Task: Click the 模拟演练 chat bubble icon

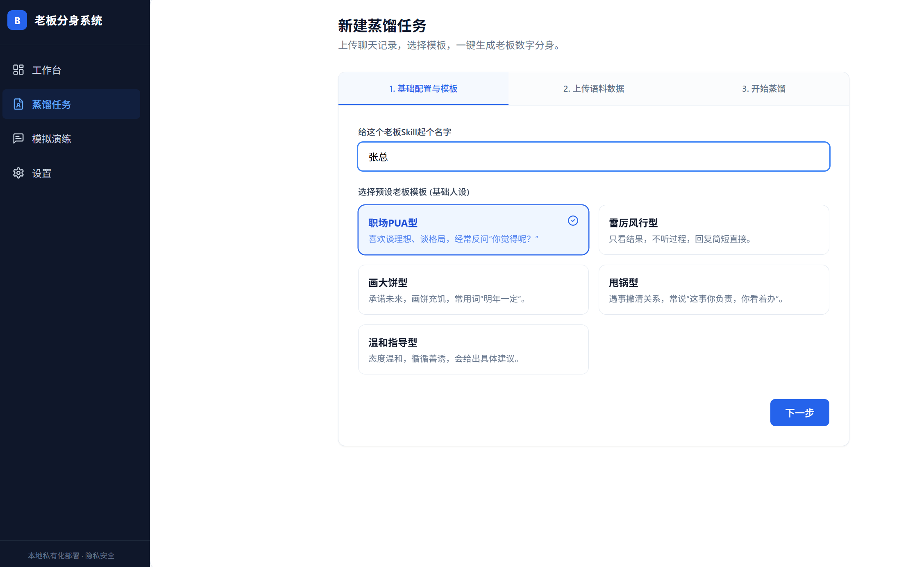Action: pos(18,138)
